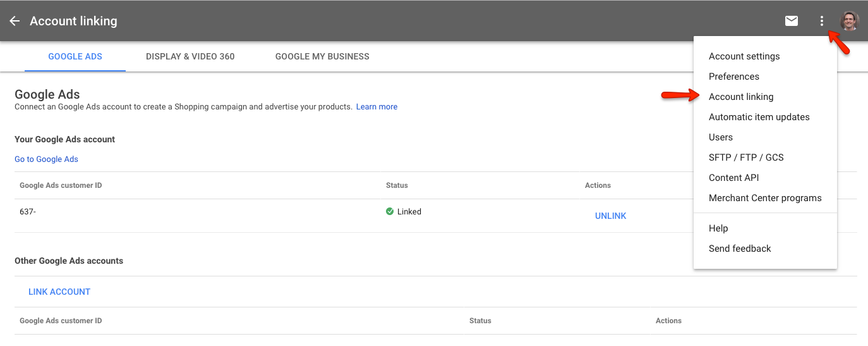
Task: Choose Content API menu entry
Action: point(734,178)
